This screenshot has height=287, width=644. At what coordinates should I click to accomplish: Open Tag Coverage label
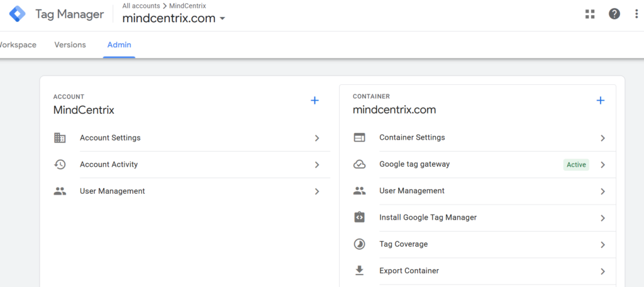pyautogui.click(x=403, y=244)
